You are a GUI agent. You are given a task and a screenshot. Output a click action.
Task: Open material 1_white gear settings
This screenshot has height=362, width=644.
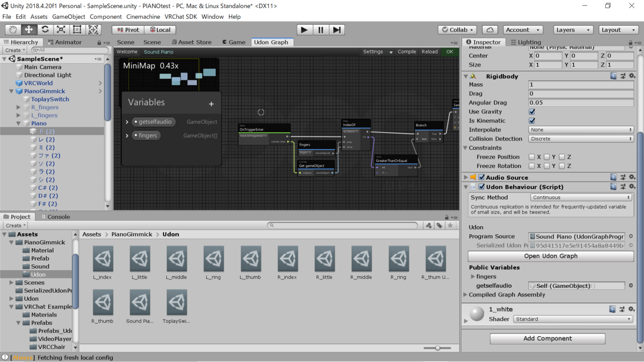(x=632, y=309)
